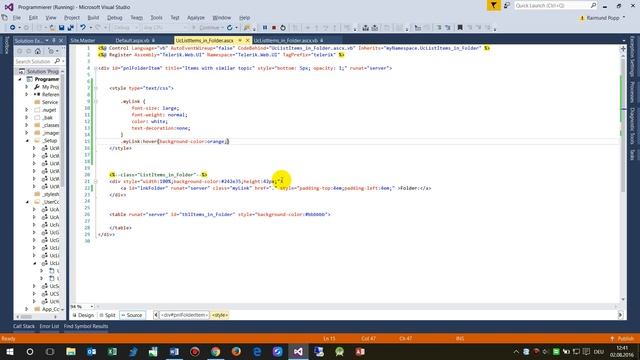Image resolution: width=640 pixels, height=360 pixels.
Task: Open the Analyze menu
Action: coord(196,18)
